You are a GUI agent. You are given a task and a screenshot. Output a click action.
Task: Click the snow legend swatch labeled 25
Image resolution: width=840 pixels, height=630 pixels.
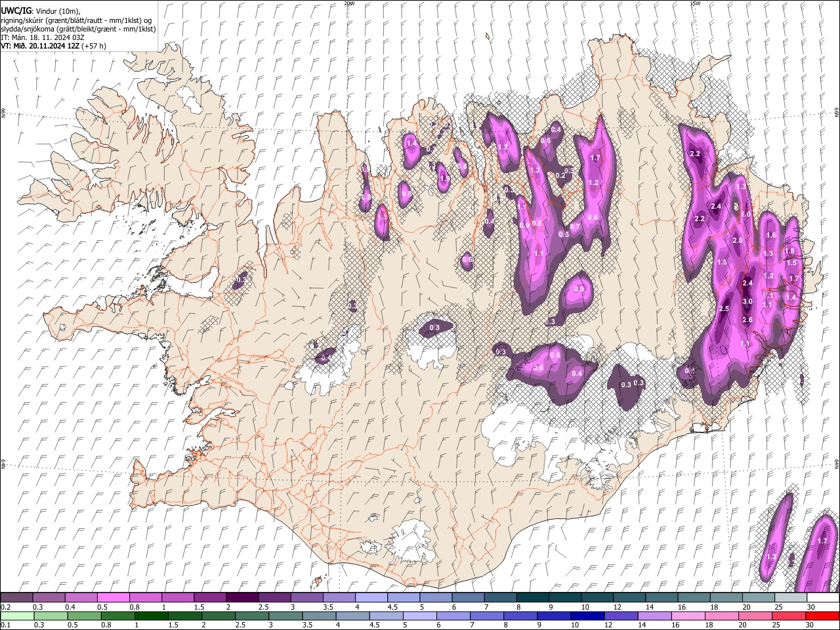point(790,597)
